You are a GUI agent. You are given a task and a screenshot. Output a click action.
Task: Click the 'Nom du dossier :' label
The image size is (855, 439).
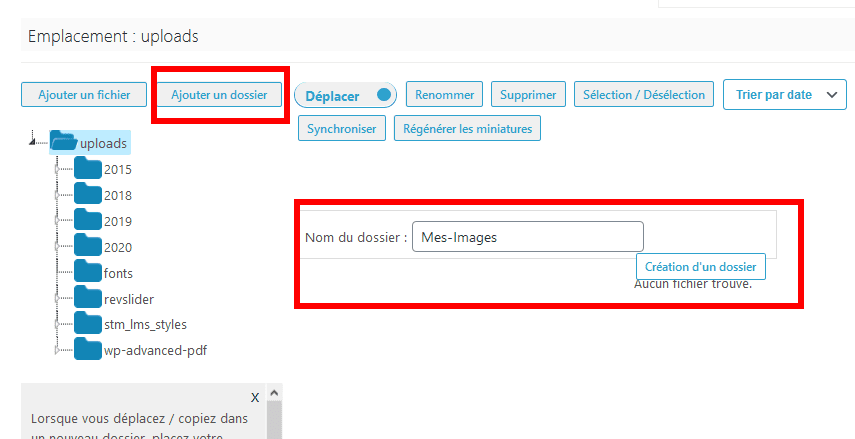(356, 237)
